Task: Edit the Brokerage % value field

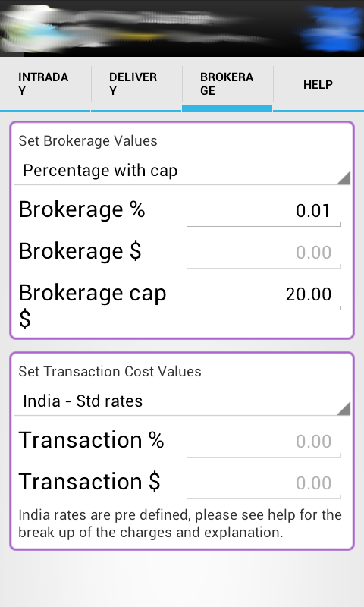Action: [263, 211]
